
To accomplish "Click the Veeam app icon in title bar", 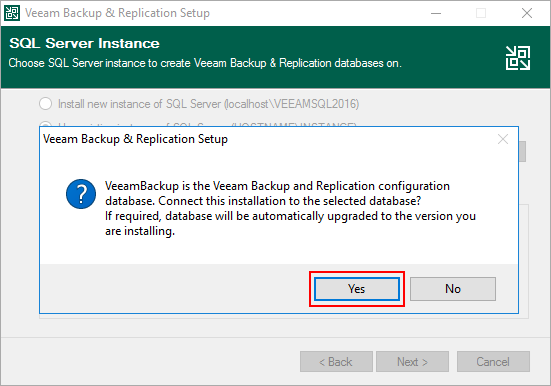I will click(12, 13).
